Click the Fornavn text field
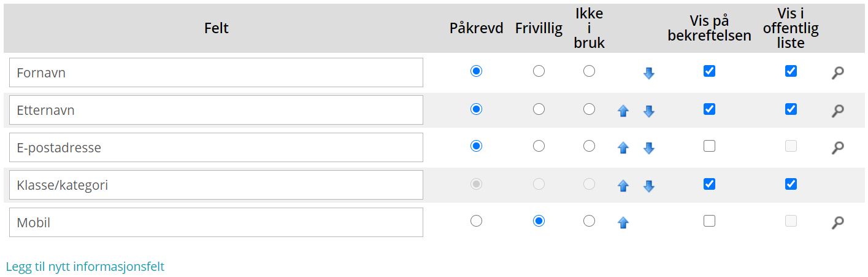 (x=216, y=72)
